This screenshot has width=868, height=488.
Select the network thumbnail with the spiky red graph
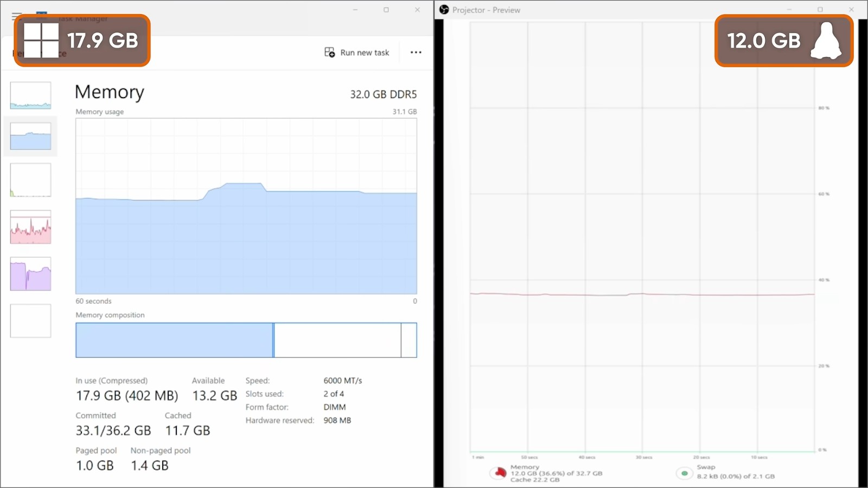(30, 227)
